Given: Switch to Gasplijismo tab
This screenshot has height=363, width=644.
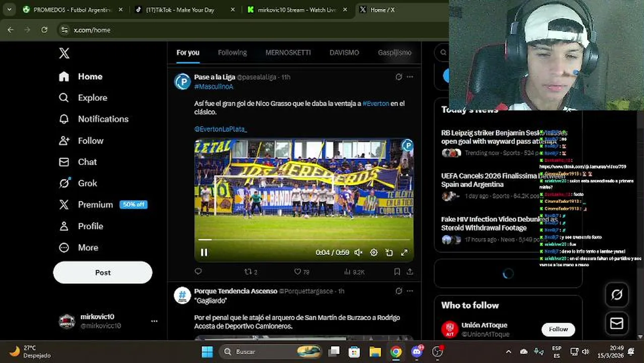Looking at the screenshot, I should [395, 52].
